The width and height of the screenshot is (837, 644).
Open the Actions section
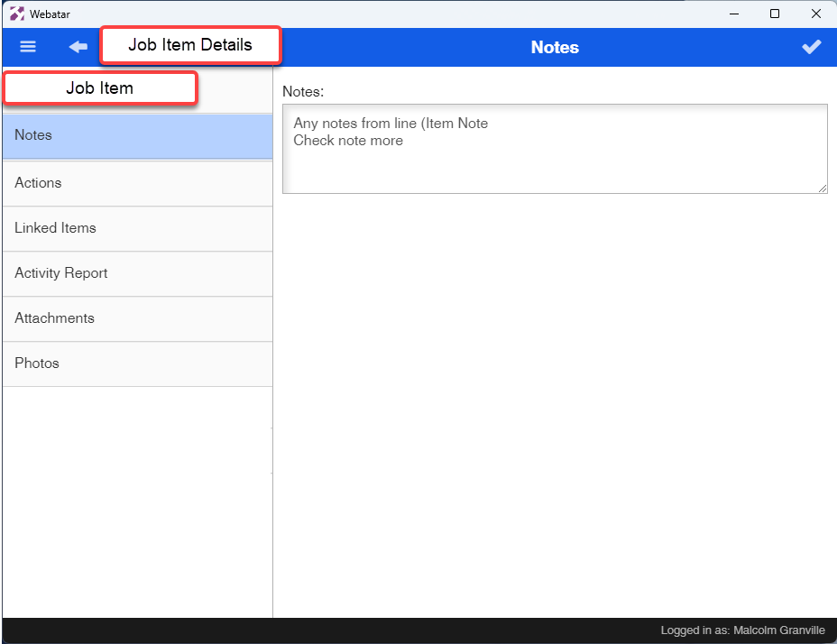[138, 183]
